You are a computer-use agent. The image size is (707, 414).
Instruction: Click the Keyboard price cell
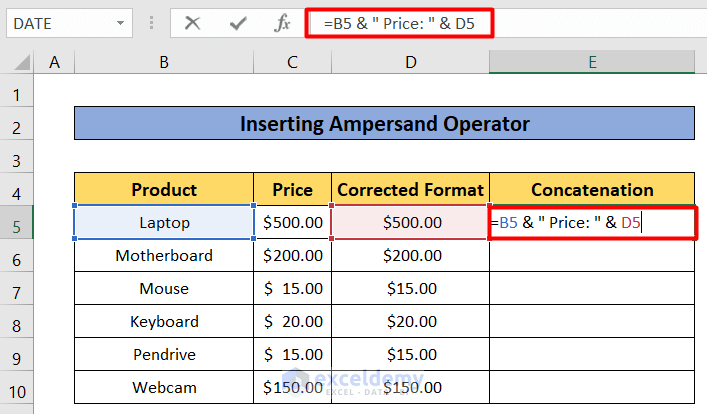point(292,321)
